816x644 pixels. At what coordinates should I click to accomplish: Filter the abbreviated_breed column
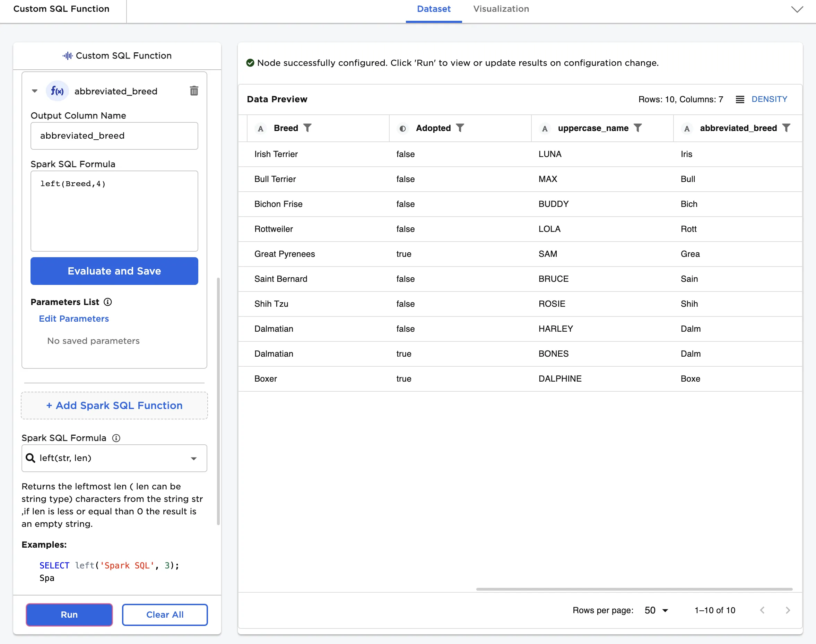[786, 128]
